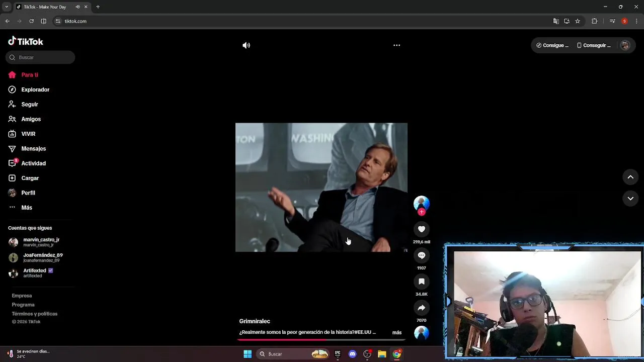Screen dimensions: 644x362
Task: Open the browser extensions puzzle icon
Action: (x=594, y=21)
